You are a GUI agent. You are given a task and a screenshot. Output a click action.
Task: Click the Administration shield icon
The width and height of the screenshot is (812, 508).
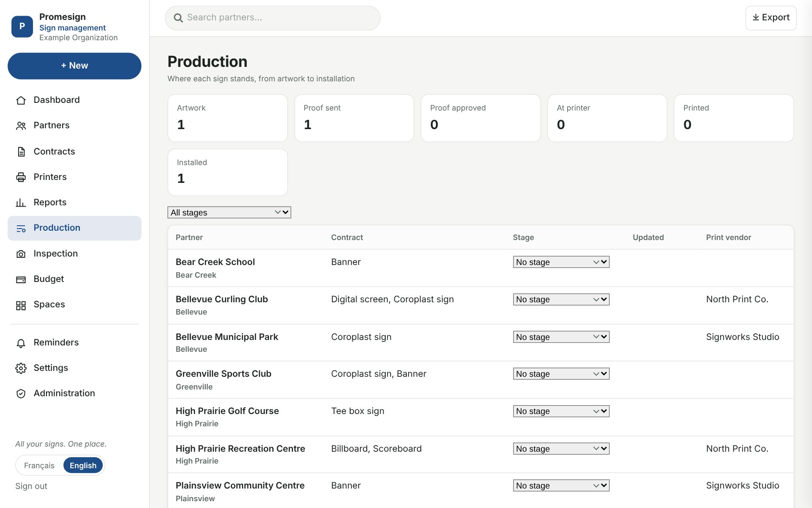click(21, 394)
